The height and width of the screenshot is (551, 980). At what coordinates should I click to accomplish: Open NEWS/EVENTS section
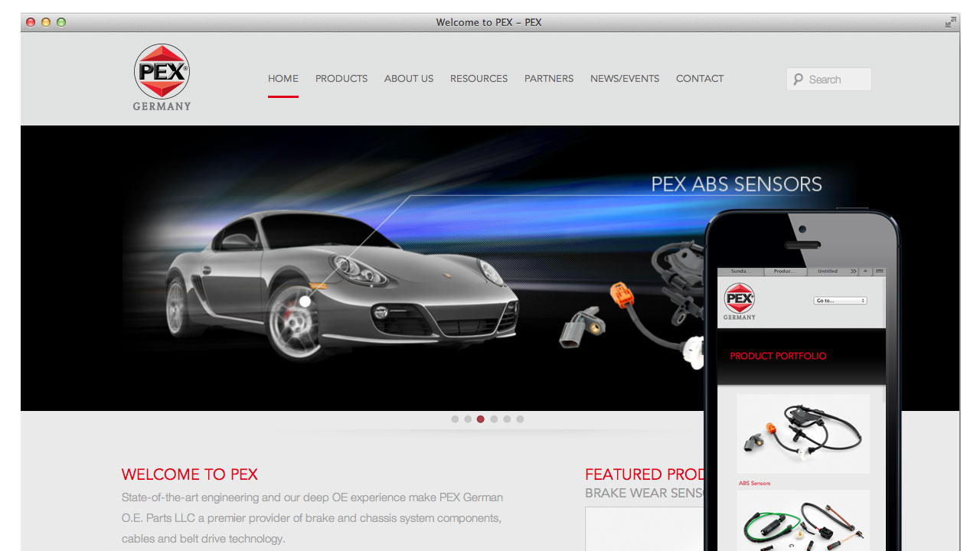[625, 79]
